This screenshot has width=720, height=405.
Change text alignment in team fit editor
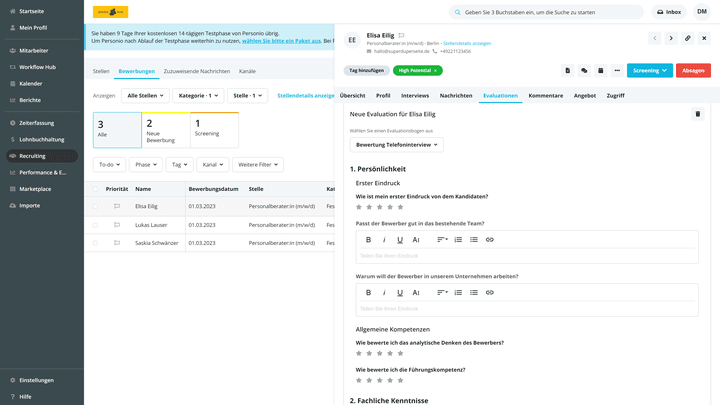click(442, 240)
